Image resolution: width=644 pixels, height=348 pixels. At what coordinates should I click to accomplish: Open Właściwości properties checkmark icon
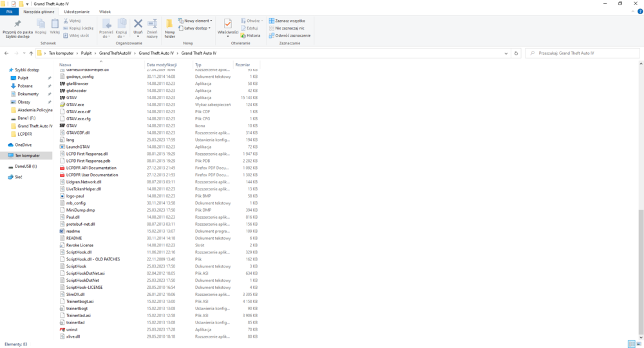pos(228,26)
